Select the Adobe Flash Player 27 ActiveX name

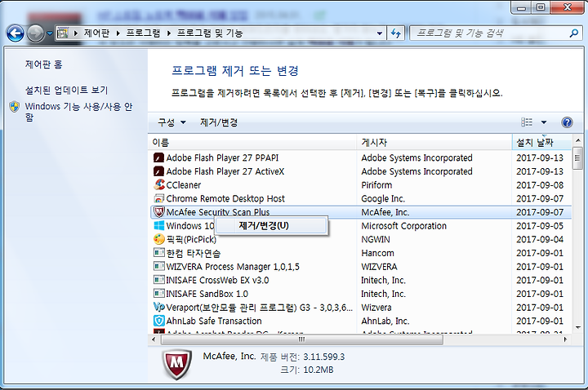pos(225,171)
